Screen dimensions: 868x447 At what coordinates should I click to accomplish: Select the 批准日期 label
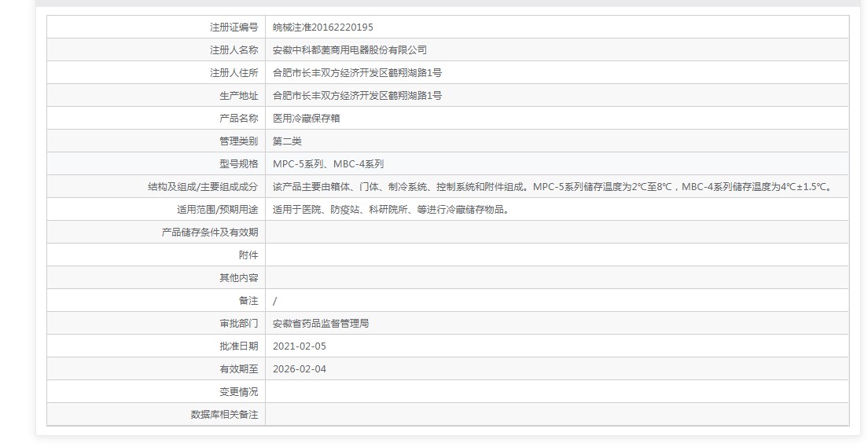238,346
